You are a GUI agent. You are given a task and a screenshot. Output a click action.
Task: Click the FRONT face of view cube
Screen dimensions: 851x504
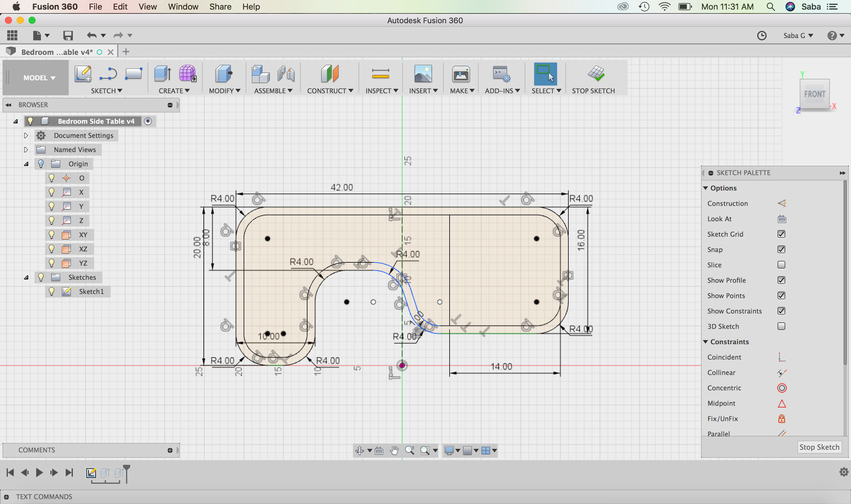[x=814, y=94]
